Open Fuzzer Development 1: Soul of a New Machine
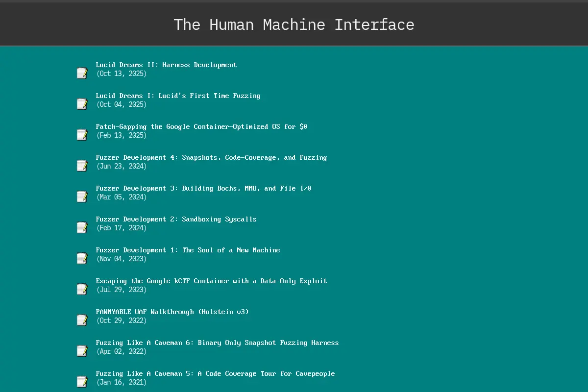Image resolution: width=588 pixels, height=392 pixels. 188,250
